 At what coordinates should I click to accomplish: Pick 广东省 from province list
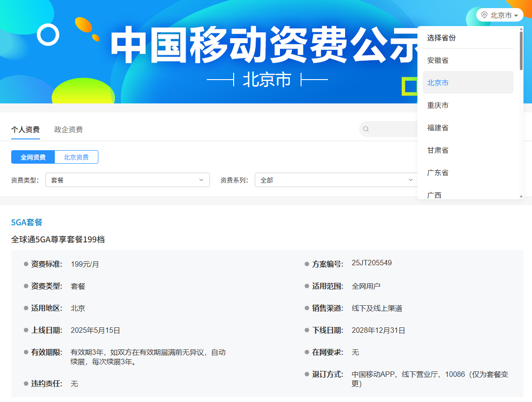(x=438, y=173)
